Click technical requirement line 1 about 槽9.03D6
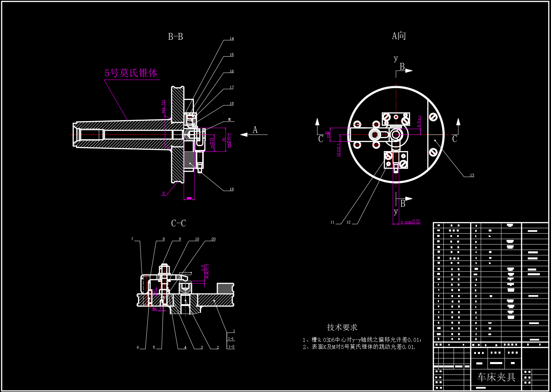Screen dimensions: 551x392 tap(362, 340)
